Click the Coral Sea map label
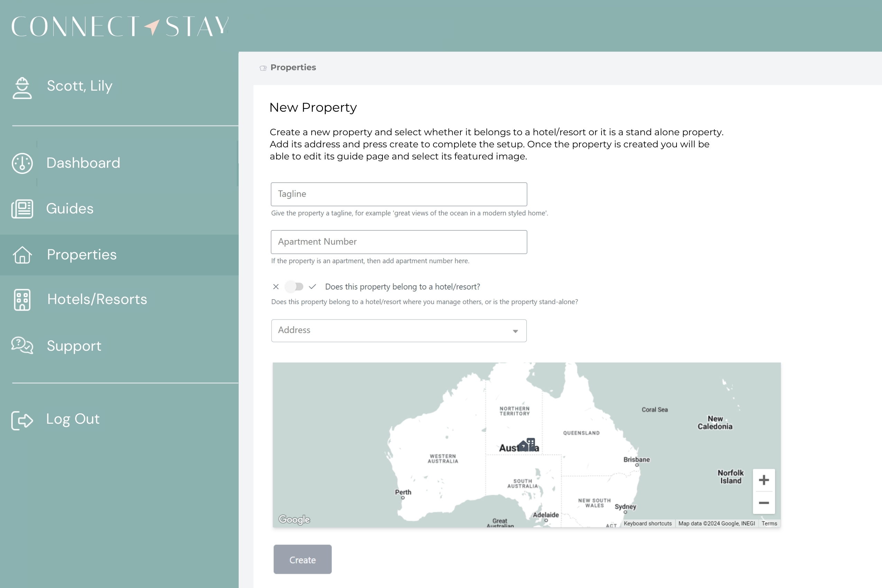The width and height of the screenshot is (882, 588). pos(654,410)
